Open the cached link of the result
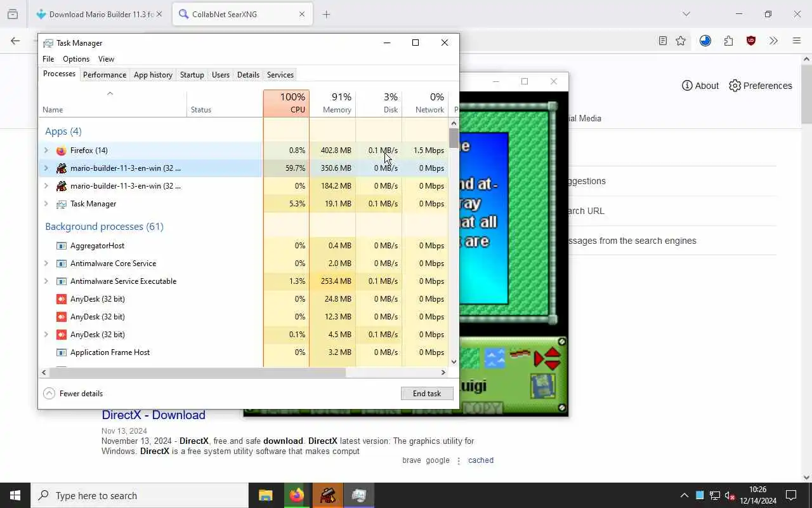 (481, 460)
